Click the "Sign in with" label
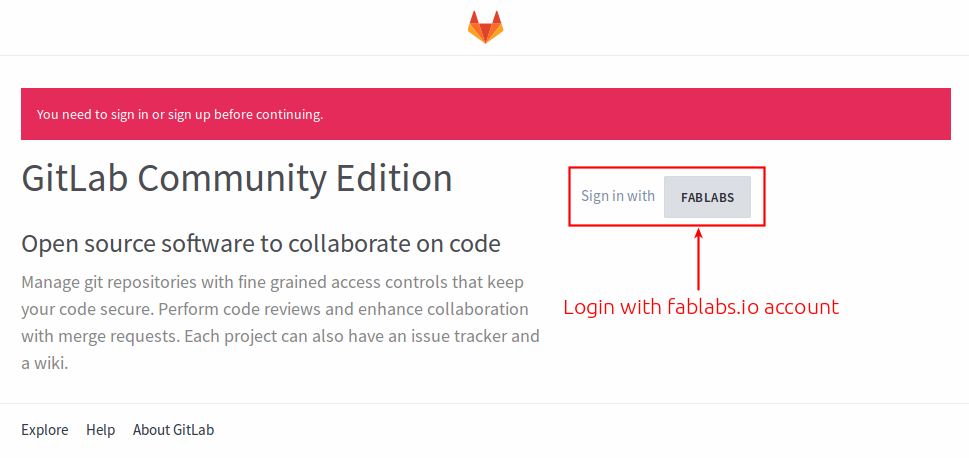 click(x=617, y=196)
